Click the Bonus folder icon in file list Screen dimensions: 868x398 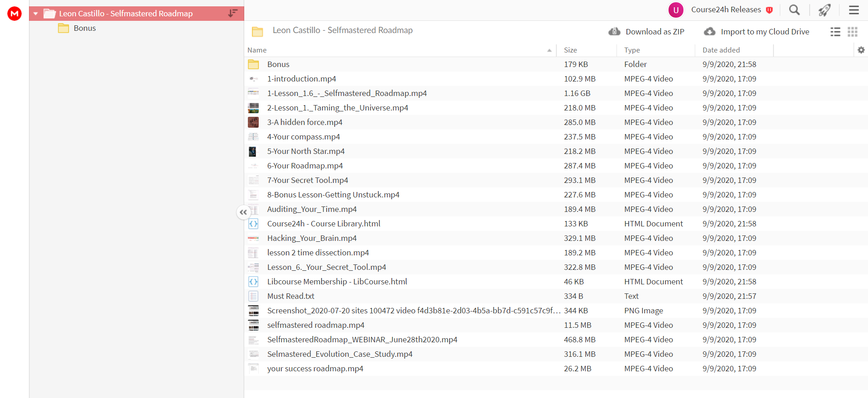pos(253,64)
